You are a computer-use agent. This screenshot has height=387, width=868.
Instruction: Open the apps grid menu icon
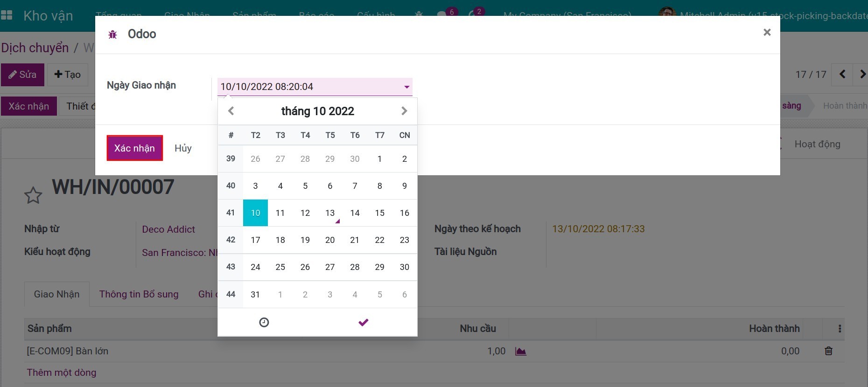[x=7, y=15]
